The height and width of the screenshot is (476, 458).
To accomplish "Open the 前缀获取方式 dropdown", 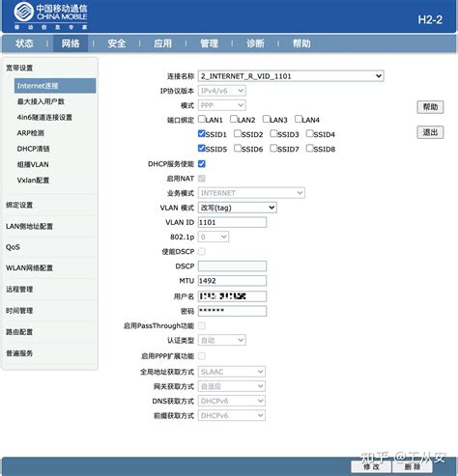I will 232,415.
